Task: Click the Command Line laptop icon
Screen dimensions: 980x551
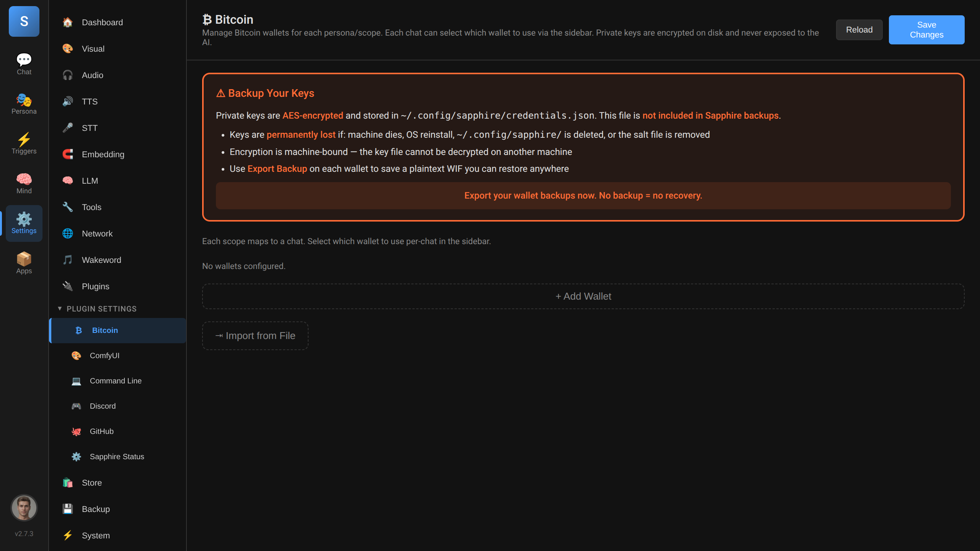Action: click(77, 381)
